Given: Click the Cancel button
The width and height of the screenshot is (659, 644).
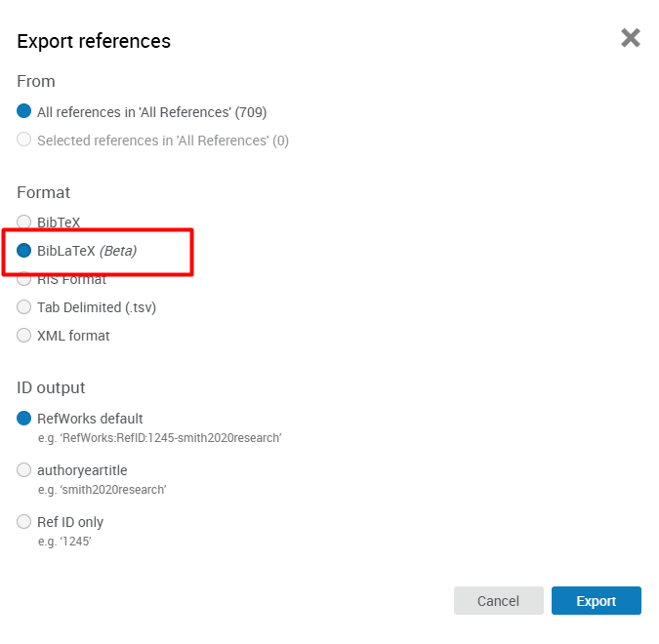Looking at the screenshot, I should click(x=499, y=601).
